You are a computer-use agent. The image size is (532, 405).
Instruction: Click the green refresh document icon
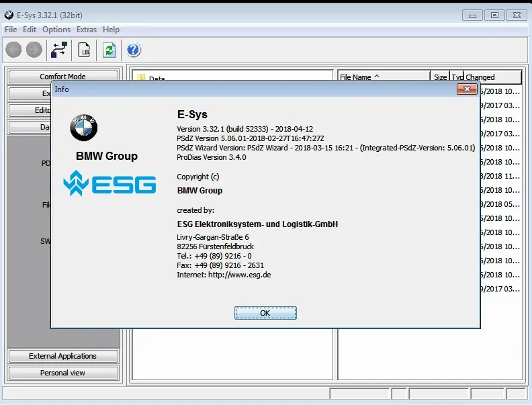click(x=109, y=50)
